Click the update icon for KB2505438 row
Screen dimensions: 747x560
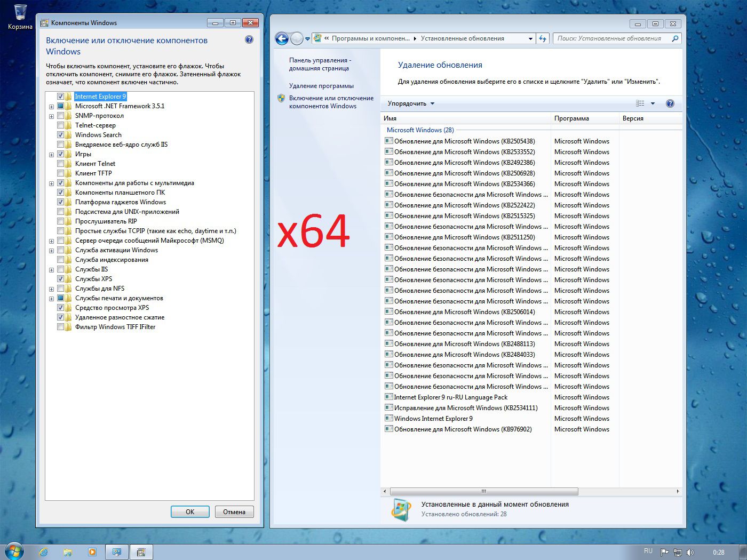(389, 141)
